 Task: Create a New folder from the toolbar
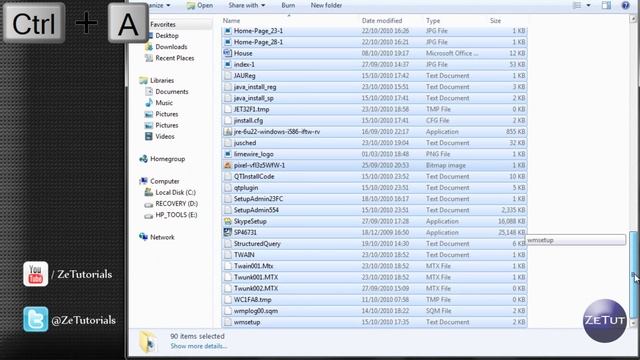[326, 5]
